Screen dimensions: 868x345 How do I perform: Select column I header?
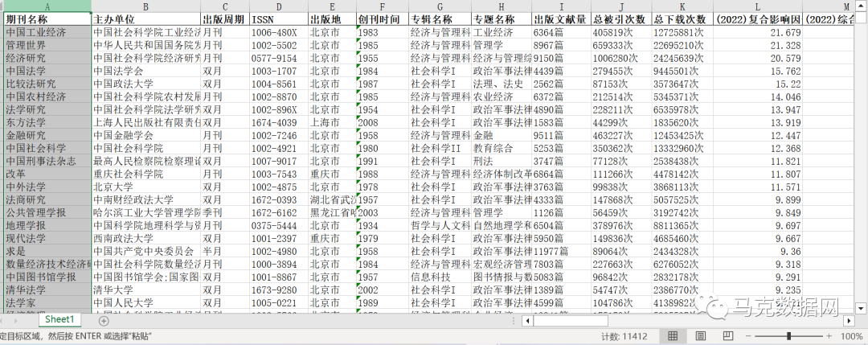(561, 6)
